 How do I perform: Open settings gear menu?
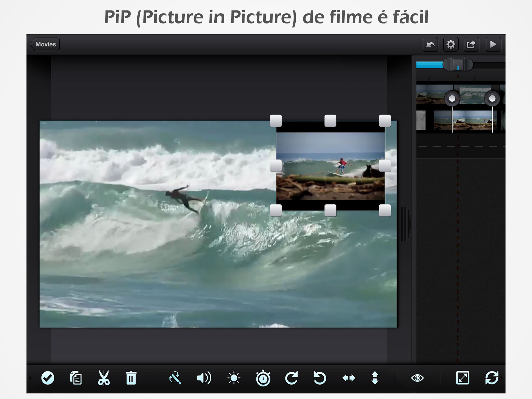tap(451, 45)
